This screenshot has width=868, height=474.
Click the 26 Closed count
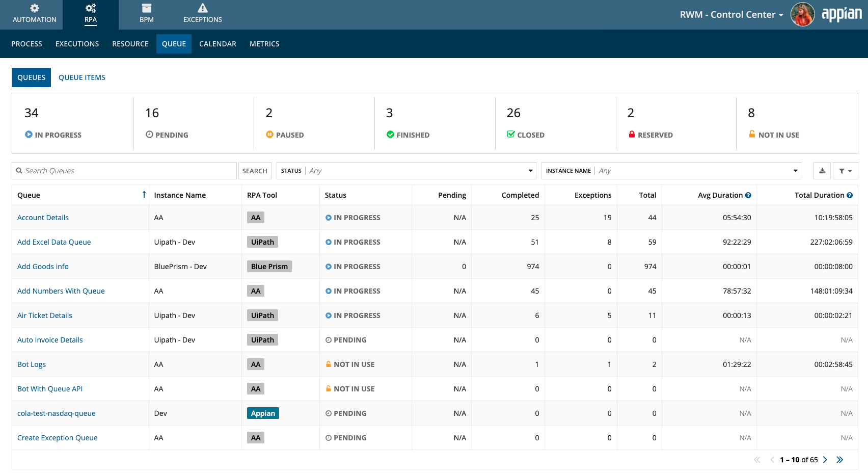point(513,113)
